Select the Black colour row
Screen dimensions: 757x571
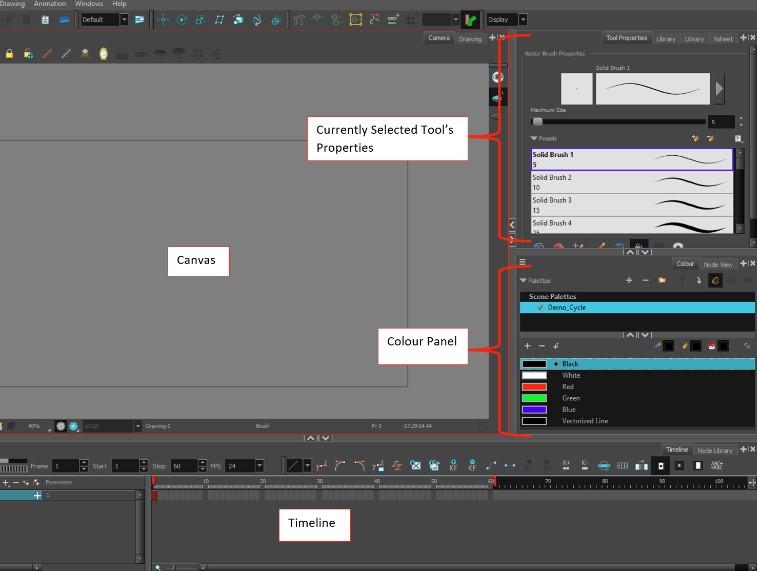pos(637,364)
